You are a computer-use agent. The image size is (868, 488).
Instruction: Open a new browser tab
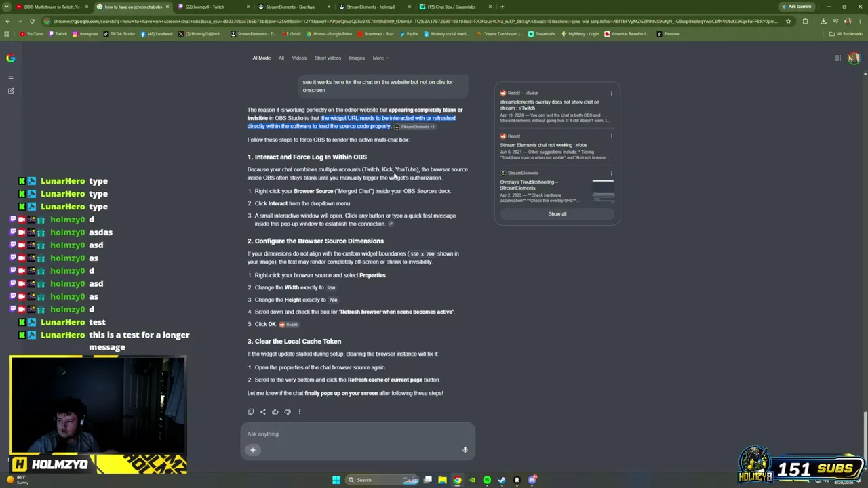(x=502, y=7)
